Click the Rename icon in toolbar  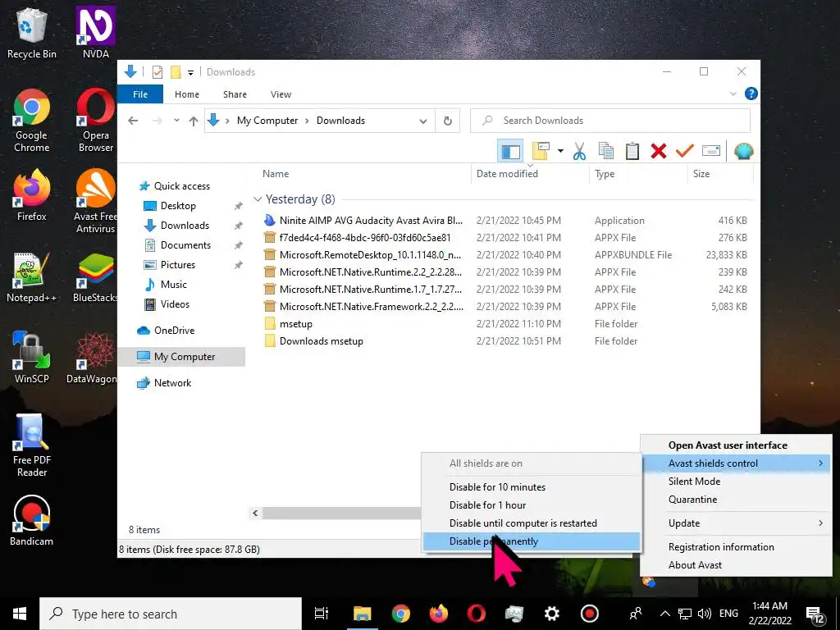click(x=711, y=151)
